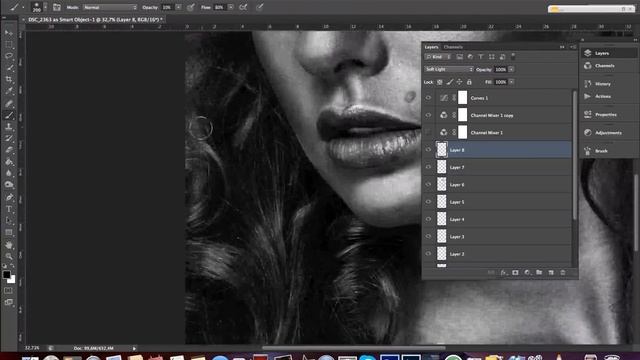Select the DSC_2363 document tab
The image size is (640, 360).
click(95, 20)
